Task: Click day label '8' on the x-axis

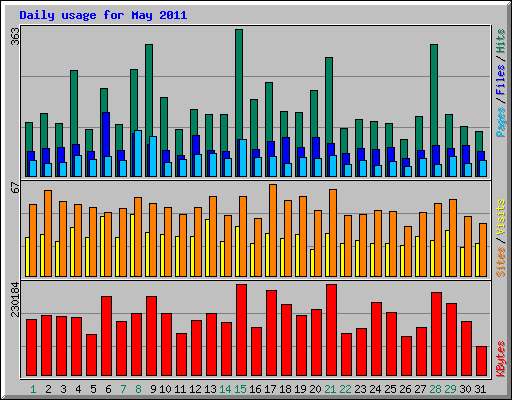Action: pyautogui.click(x=138, y=389)
